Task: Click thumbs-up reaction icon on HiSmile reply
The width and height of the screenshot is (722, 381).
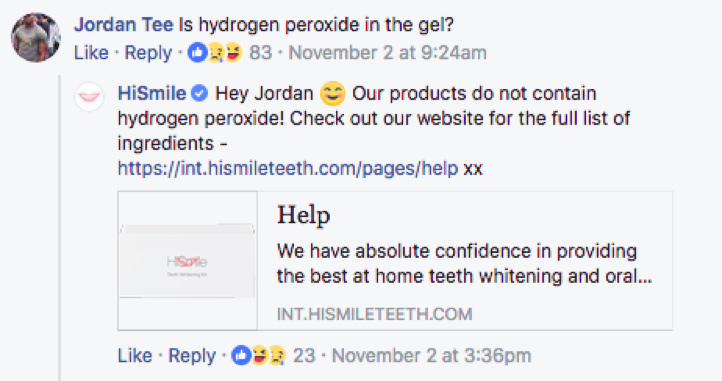Action: 241,356
